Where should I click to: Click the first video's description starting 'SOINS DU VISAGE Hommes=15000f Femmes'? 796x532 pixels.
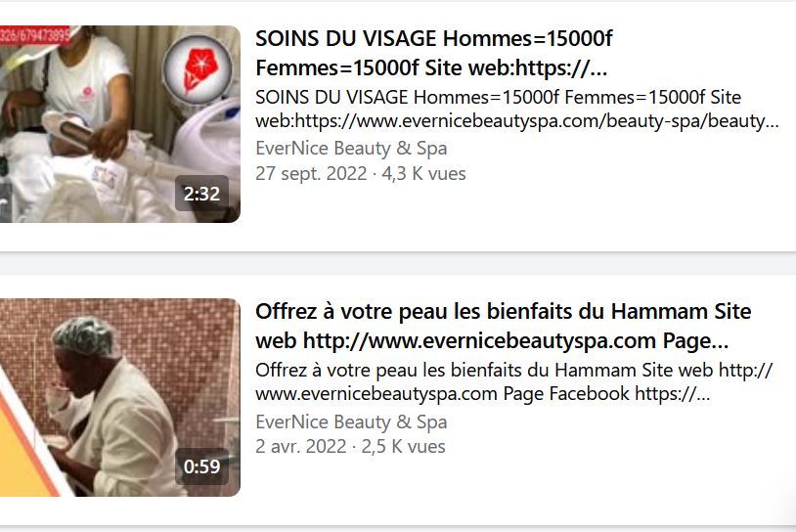[x=516, y=110]
